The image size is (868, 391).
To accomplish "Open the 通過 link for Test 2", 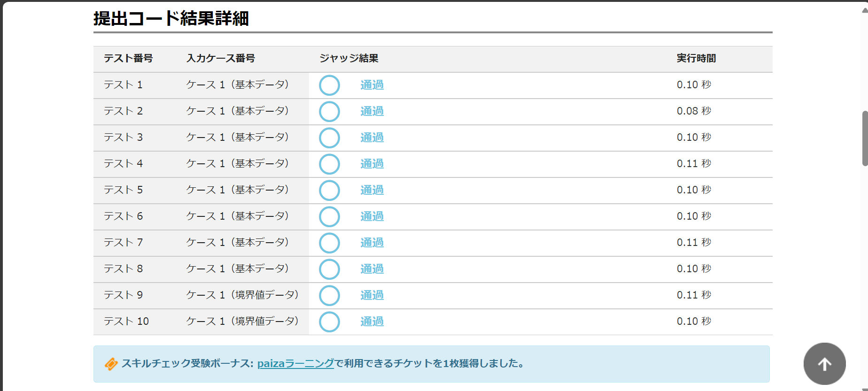I will click(x=372, y=111).
